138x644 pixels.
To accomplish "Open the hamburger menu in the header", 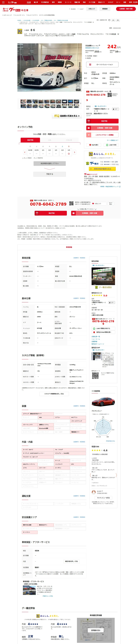I will point(3,2).
